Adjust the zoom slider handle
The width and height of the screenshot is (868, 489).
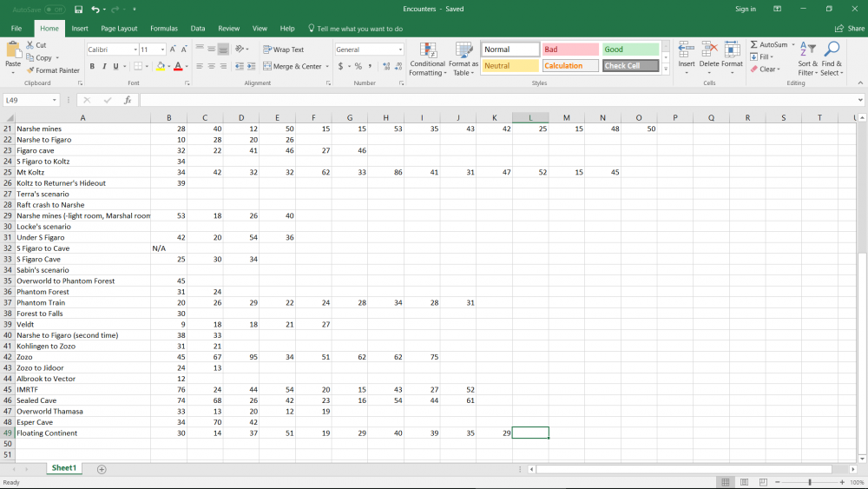[809, 482]
